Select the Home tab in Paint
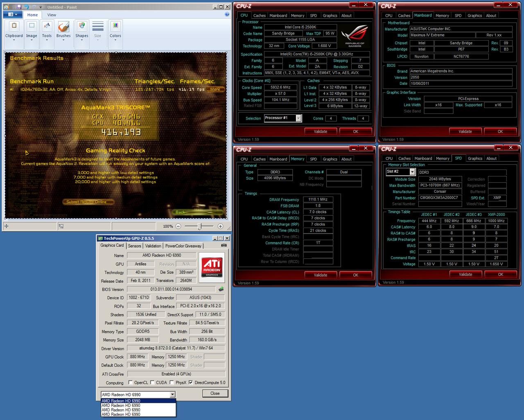Image resolution: width=524 pixels, height=420 pixels. coord(32,15)
